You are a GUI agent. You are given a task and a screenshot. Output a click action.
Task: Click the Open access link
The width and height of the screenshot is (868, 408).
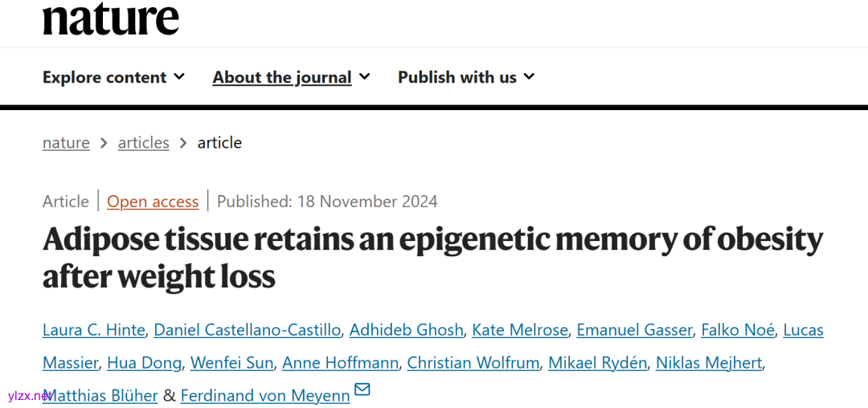153,202
